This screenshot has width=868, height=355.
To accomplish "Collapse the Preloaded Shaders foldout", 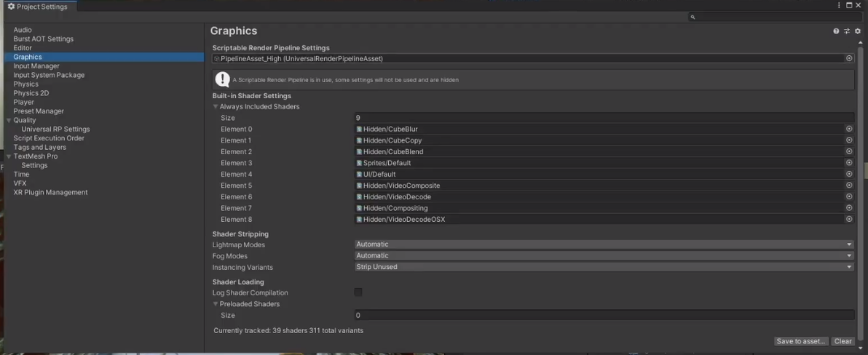I will 216,304.
